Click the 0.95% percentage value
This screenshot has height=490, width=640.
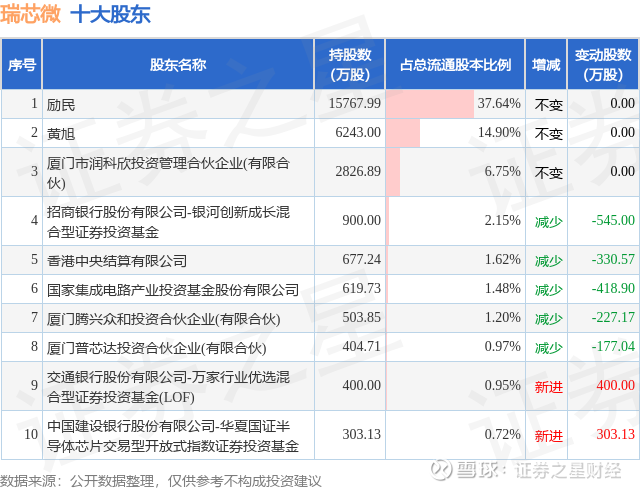502,385
